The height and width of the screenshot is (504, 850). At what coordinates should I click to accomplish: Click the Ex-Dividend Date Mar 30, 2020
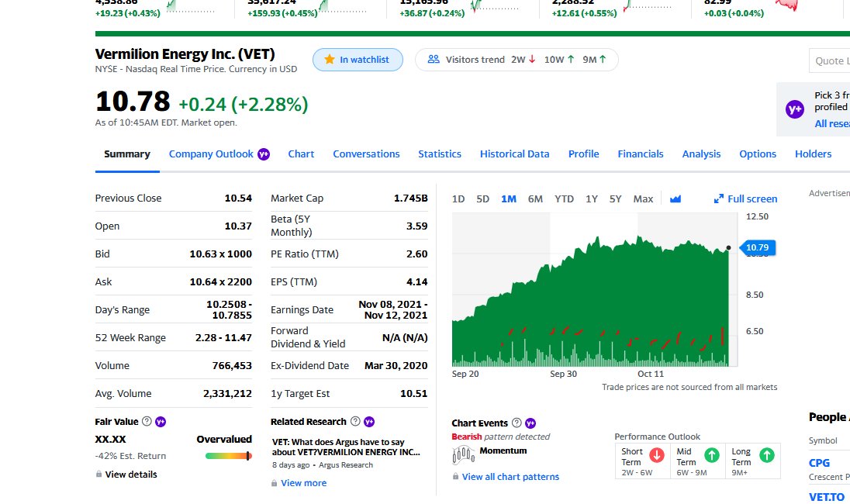[396, 365]
